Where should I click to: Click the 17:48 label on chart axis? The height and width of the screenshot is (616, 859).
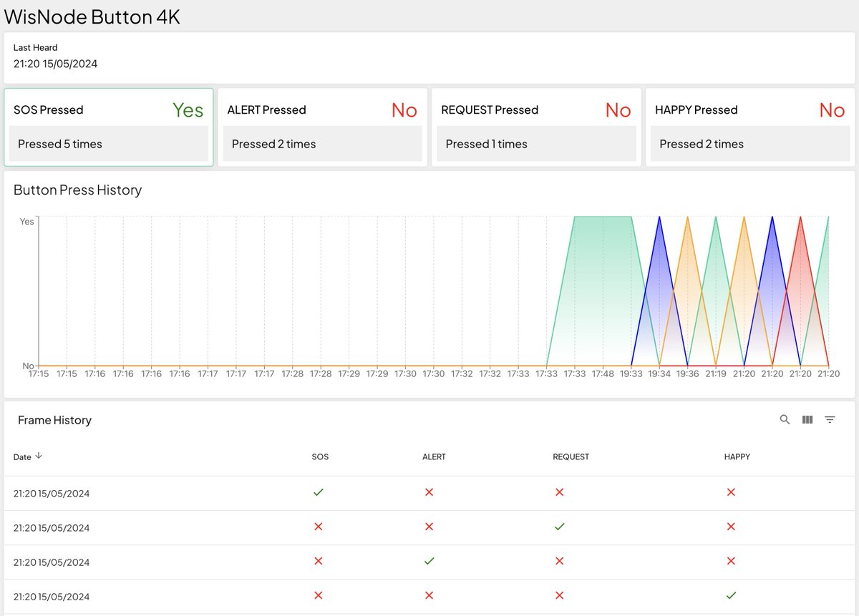tap(603, 373)
